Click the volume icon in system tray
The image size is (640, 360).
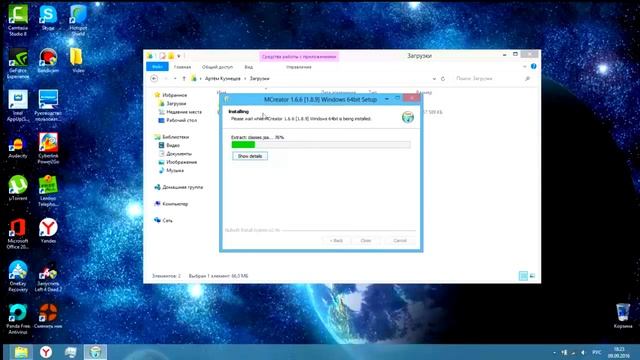[x=583, y=352]
